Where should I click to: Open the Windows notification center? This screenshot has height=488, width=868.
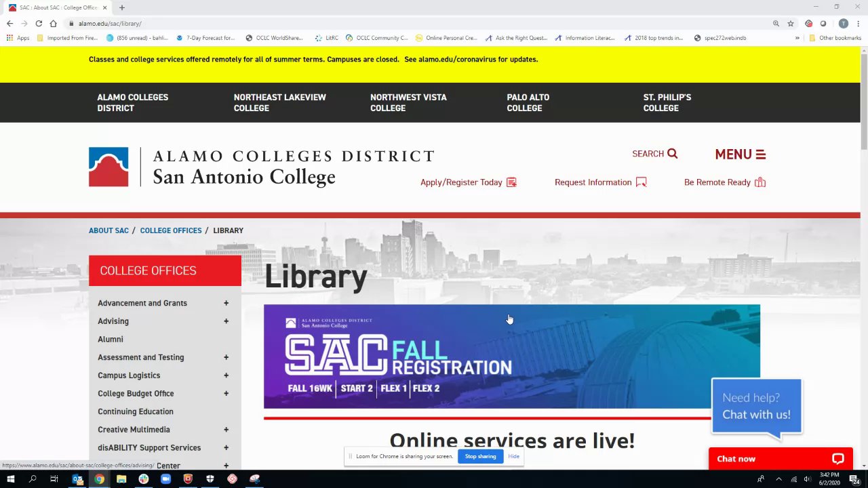[x=854, y=479]
